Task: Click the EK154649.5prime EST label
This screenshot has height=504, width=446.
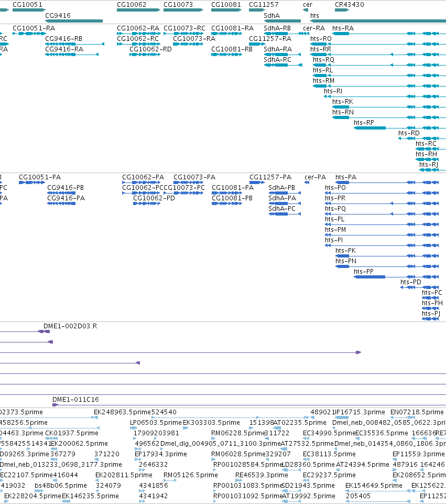Action: click(374, 485)
